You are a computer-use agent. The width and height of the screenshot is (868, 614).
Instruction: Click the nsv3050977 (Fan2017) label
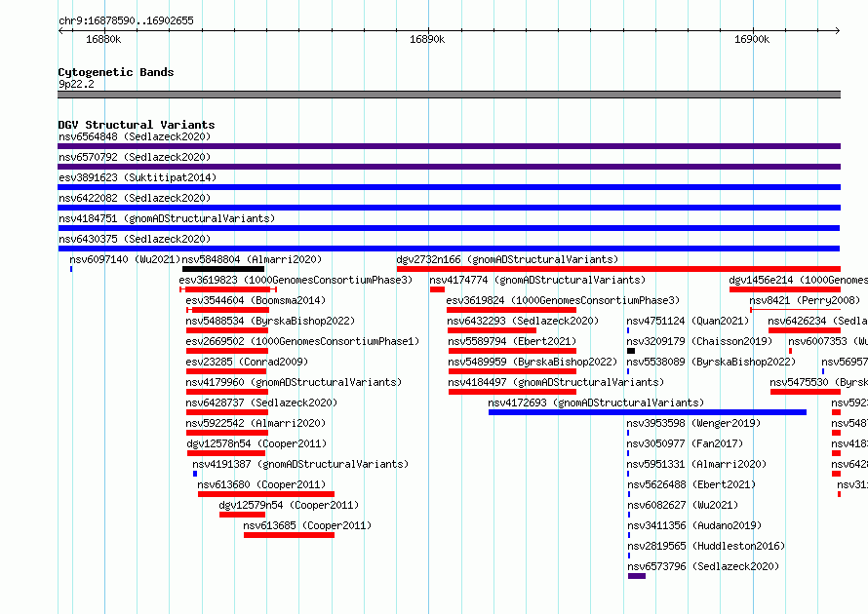[x=685, y=443]
